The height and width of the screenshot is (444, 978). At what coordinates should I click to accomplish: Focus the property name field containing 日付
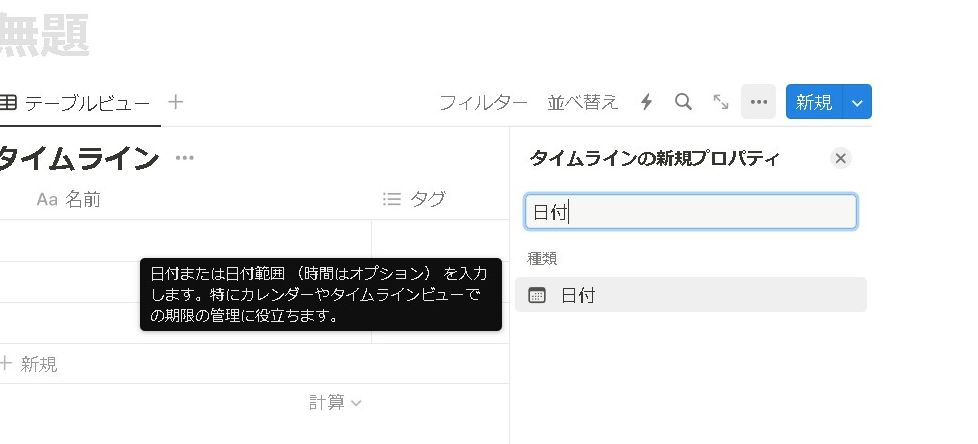click(690, 212)
